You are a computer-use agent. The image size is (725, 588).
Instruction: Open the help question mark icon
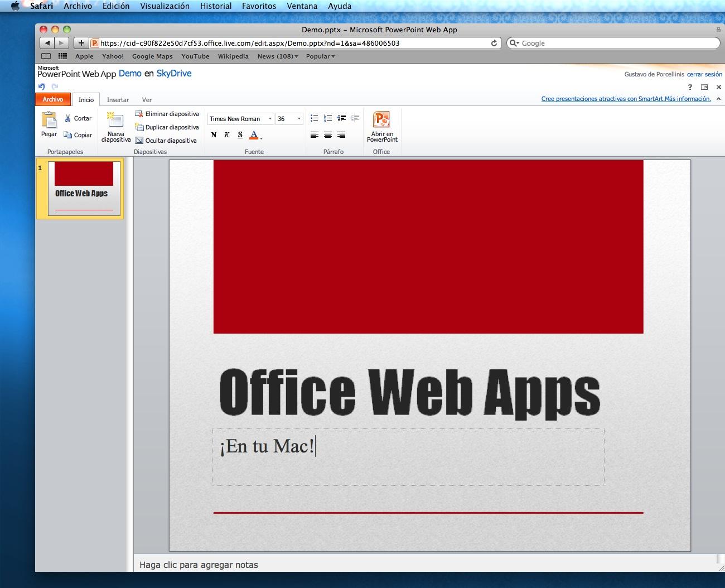coord(690,87)
